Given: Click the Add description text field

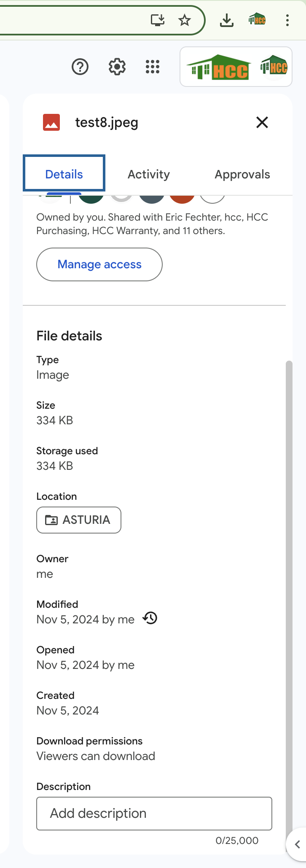Looking at the screenshot, I should (x=154, y=814).
